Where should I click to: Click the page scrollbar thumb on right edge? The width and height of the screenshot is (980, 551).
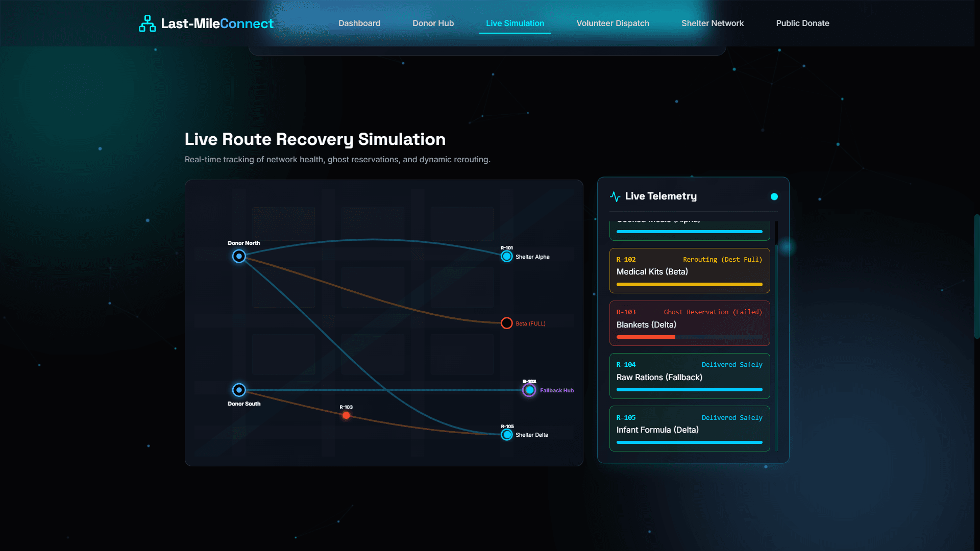pyautogui.click(x=977, y=276)
